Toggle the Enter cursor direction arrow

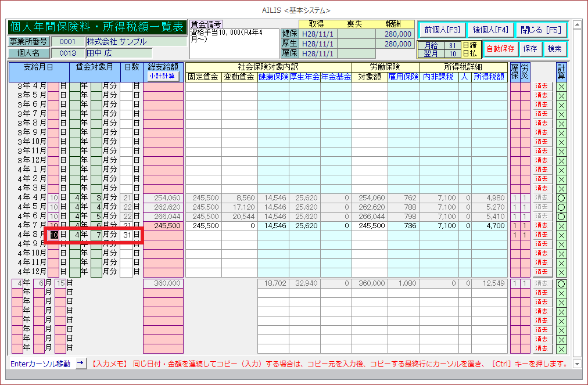point(81,364)
